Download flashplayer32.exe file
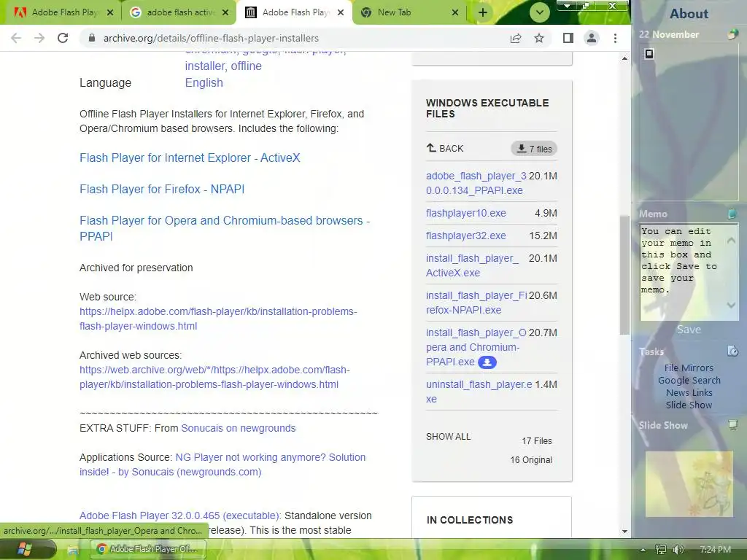 [x=466, y=236]
